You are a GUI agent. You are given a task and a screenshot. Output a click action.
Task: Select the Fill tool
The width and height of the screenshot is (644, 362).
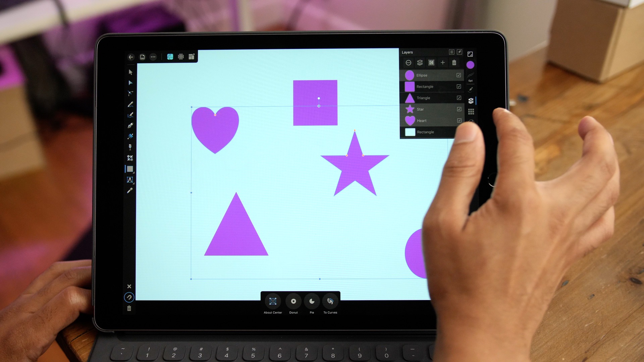coord(130,136)
